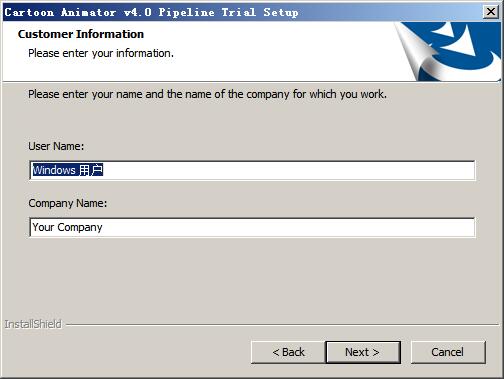
Task: Click the Company Name: label
Action: coord(68,203)
